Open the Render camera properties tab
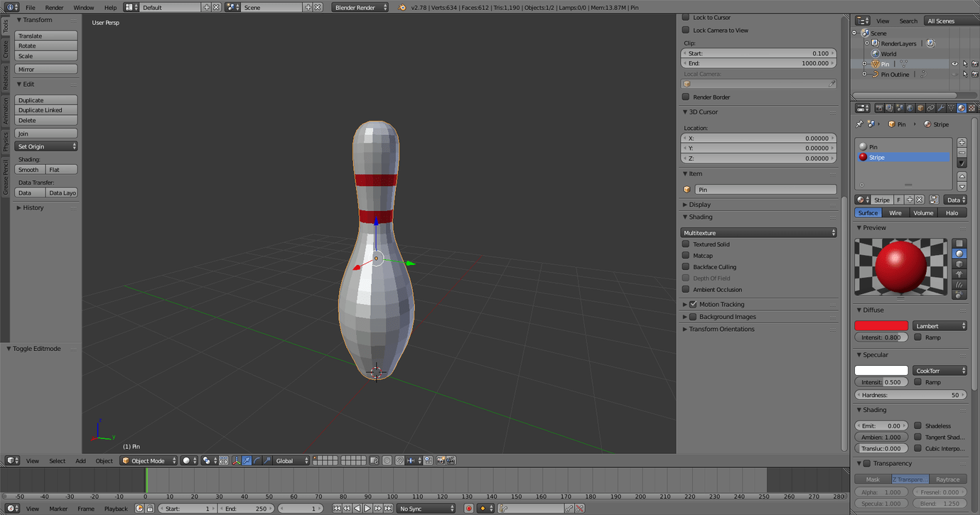 coord(879,109)
